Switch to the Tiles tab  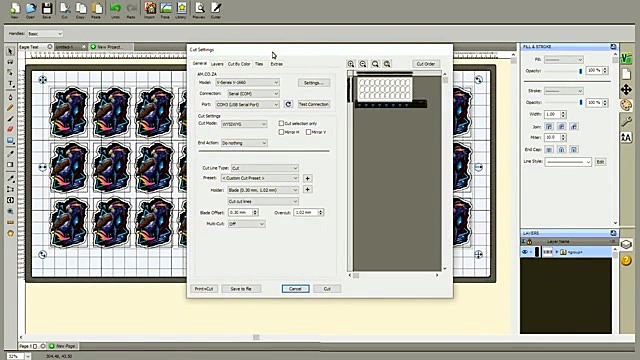[x=259, y=64]
